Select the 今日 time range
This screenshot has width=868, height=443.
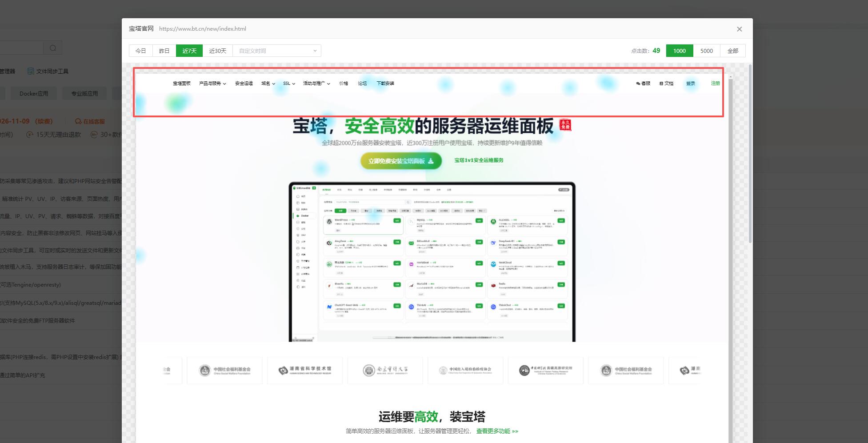click(x=141, y=51)
